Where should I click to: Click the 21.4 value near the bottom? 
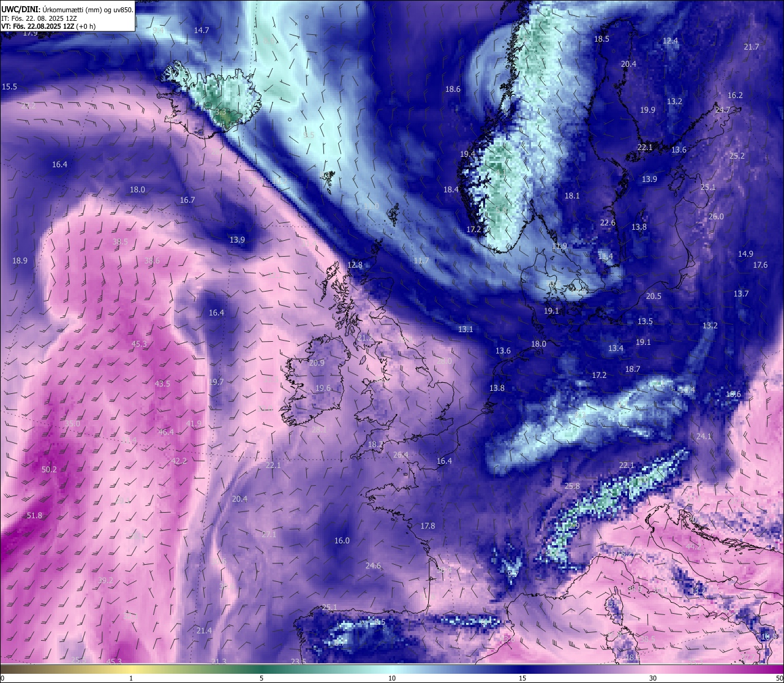204,631
